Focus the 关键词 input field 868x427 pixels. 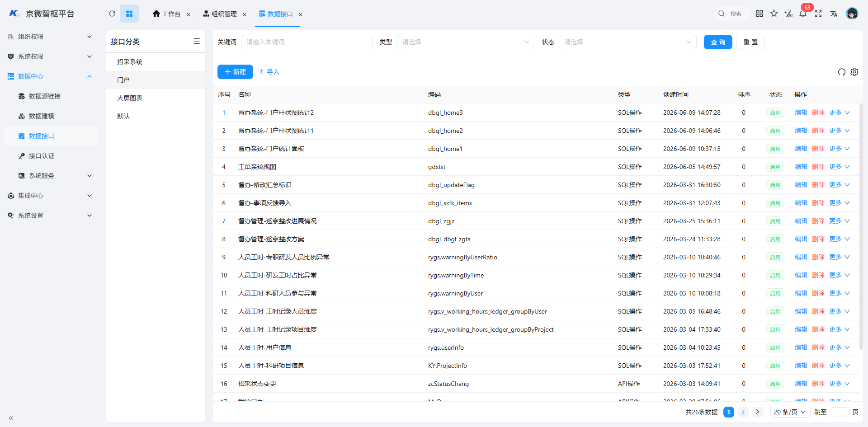point(307,42)
